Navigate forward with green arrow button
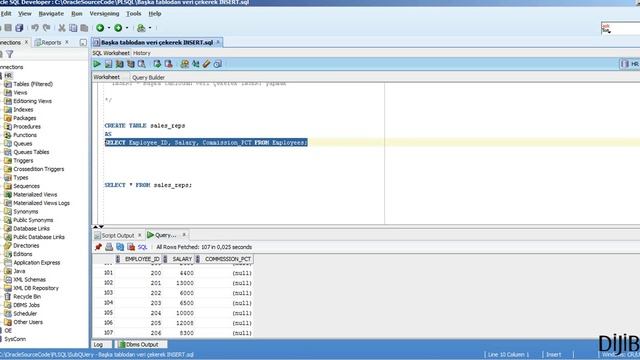640x360 pixels. point(118,28)
